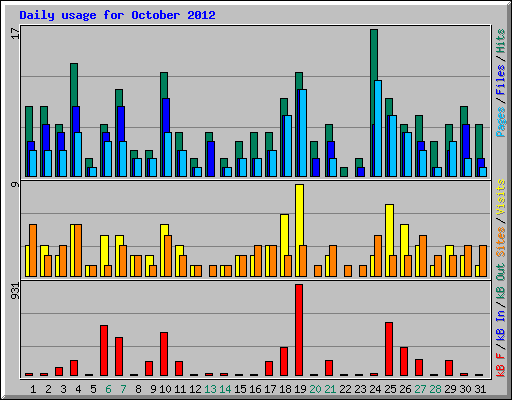Screen dimensions: 512x400
Task: Select x-axis day label 4
Action: pos(78,389)
